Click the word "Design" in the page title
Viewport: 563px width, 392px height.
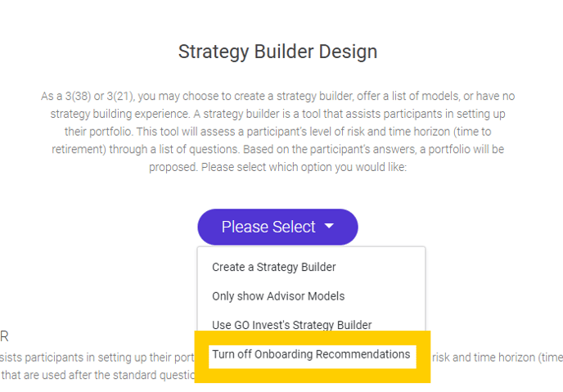click(x=349, y=52)
